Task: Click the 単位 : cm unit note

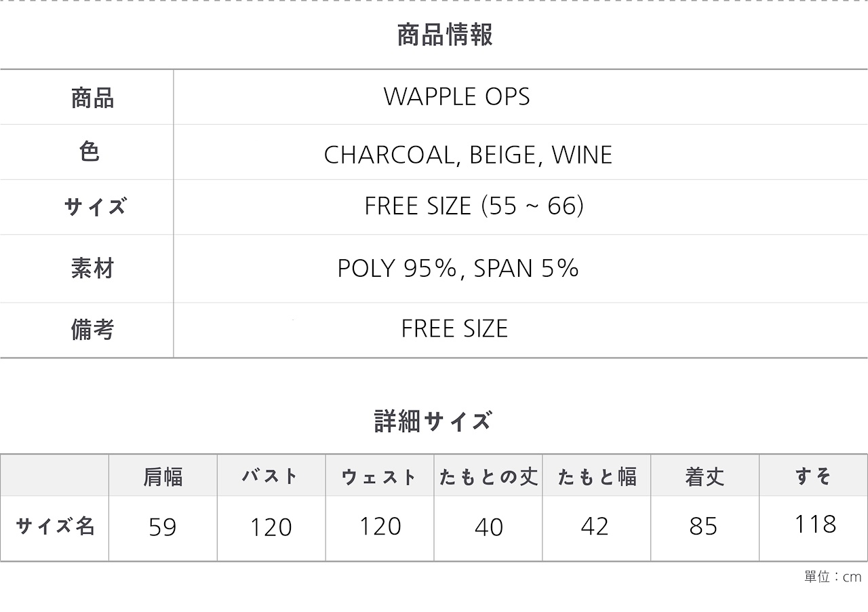Action: coord(833,577)
